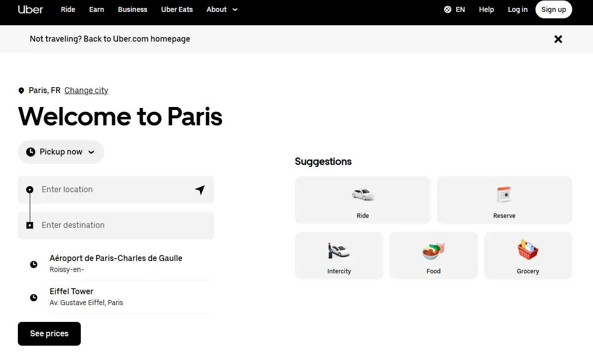The height and width of the screenshot is (364, 593).
Task: Open the Business menu item
Action: pyautogui.click(x=132, y=9)
